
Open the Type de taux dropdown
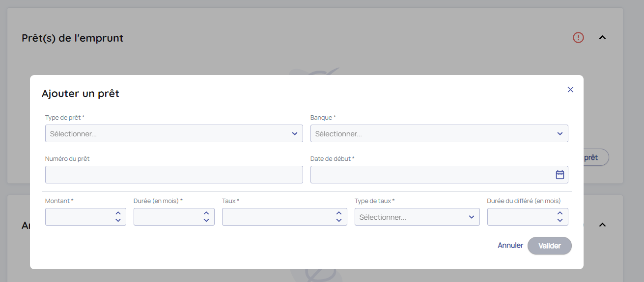[417, 217]
